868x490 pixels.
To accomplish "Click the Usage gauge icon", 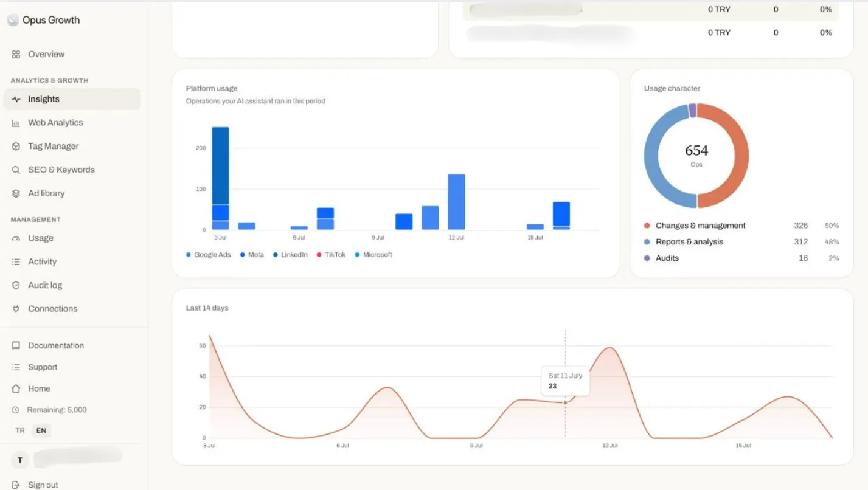I will tap(16, 238).
